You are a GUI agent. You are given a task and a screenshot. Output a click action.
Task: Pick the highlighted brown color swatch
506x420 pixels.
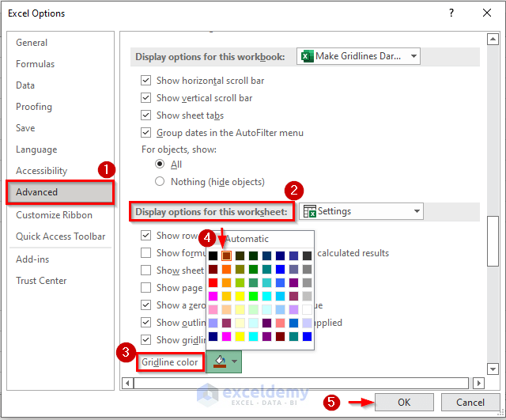tap(227, 256)
